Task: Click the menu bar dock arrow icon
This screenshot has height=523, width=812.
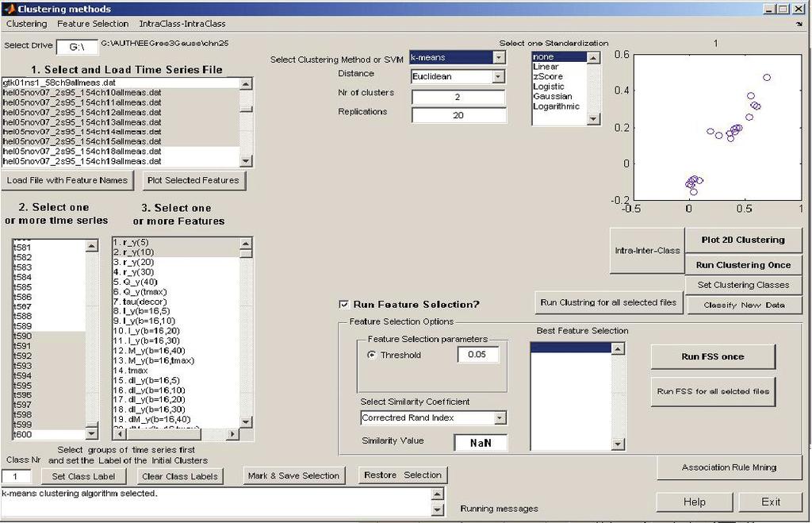Action: click(799, 25)
